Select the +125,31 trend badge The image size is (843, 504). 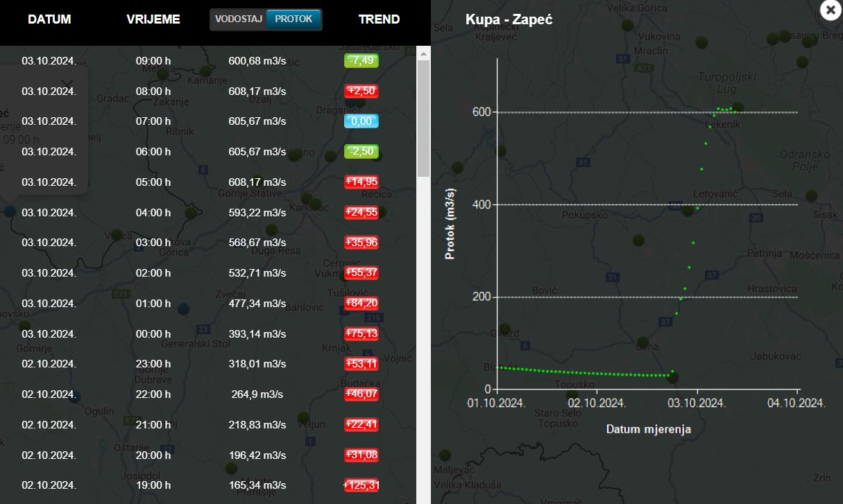361,485
